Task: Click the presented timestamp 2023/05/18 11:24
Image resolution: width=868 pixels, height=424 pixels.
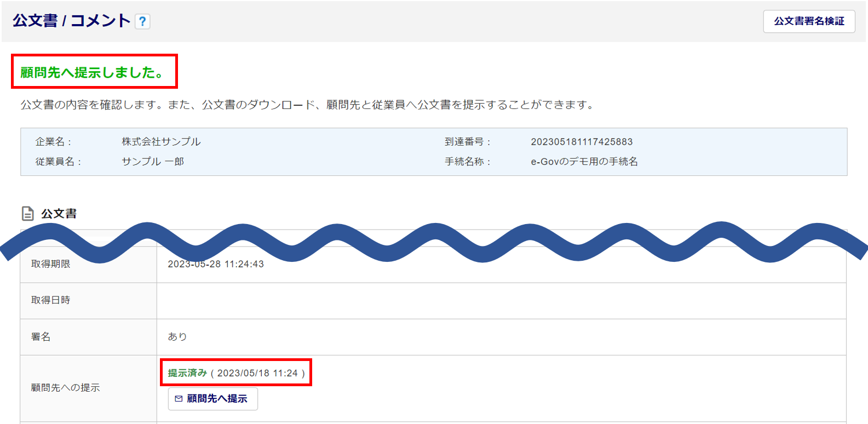Action: (x=257, y=373)
